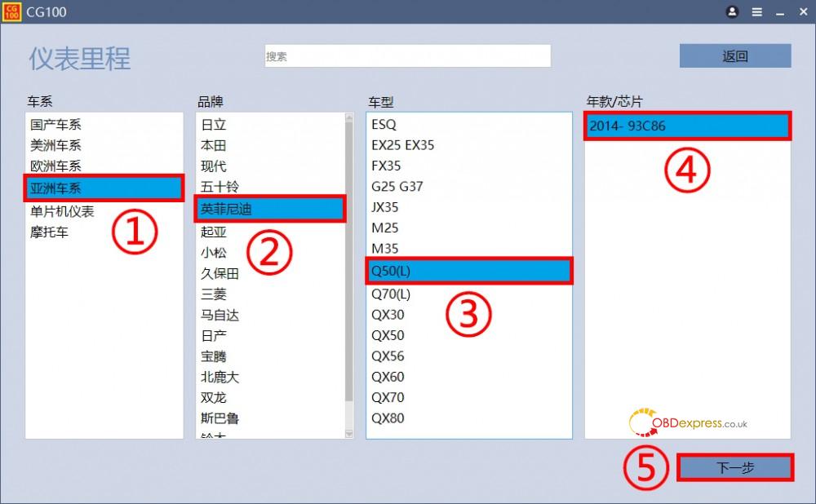Select 亚洲车系 in the series list
Screen dimensions: 816x504
click(104, 188)
